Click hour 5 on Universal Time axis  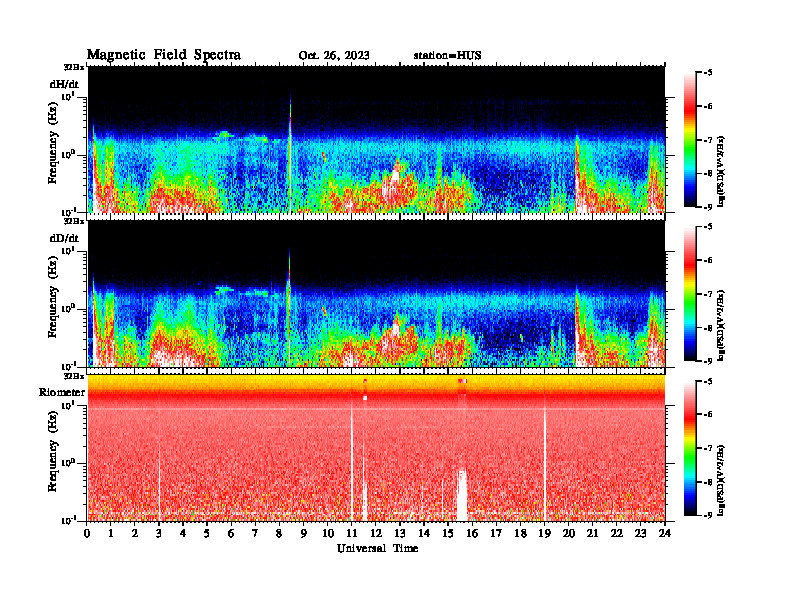click(x=207, y=534)
